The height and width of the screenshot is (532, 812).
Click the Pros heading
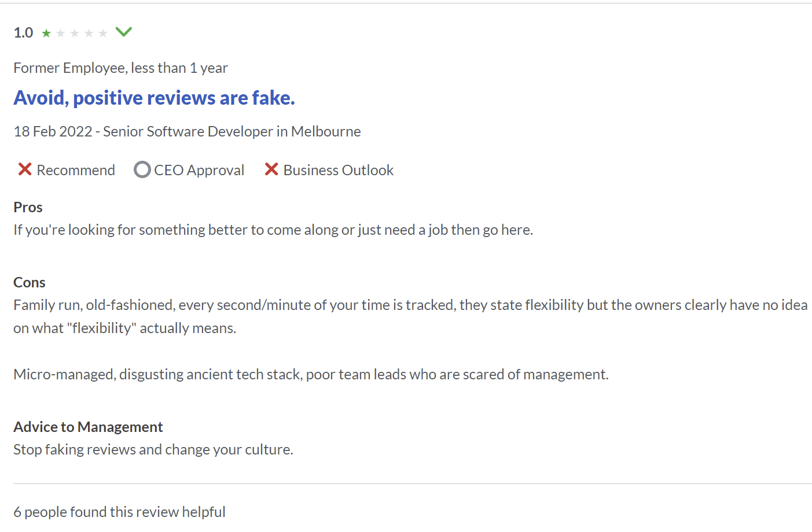pos(28,207)
